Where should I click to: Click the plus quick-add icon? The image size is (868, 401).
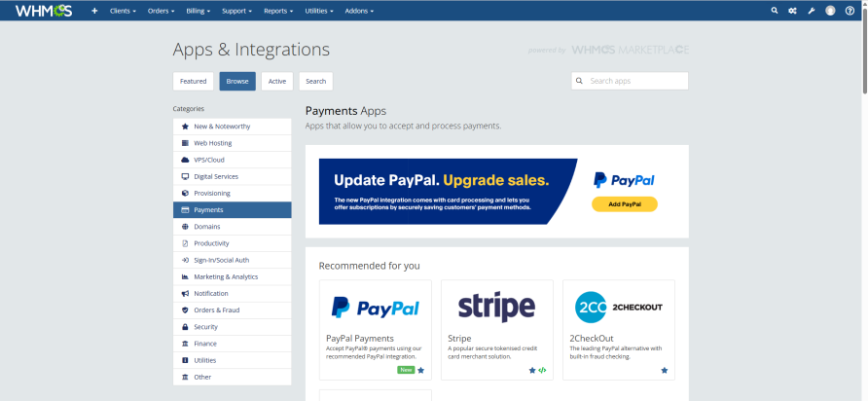(x=94, y=11)
